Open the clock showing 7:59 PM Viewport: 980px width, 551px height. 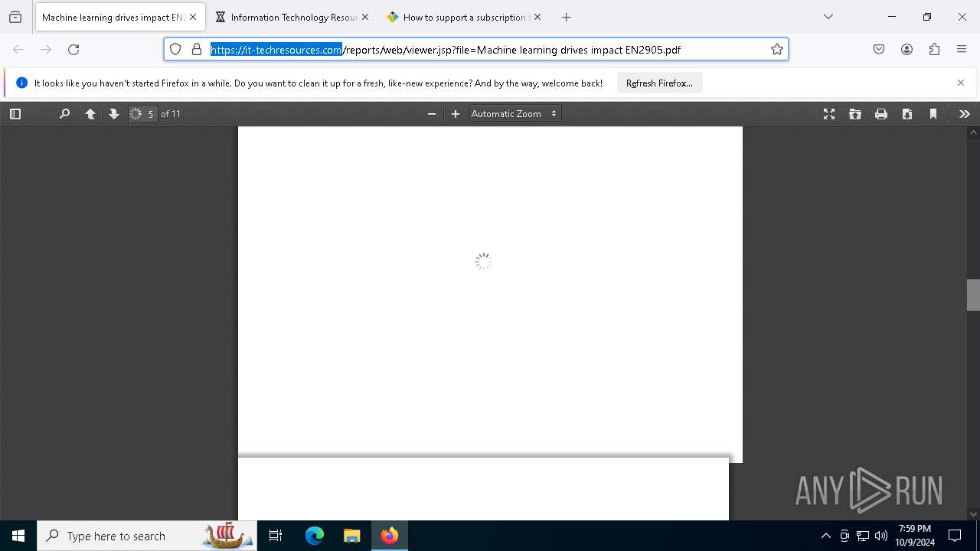[x=915, y=536]
